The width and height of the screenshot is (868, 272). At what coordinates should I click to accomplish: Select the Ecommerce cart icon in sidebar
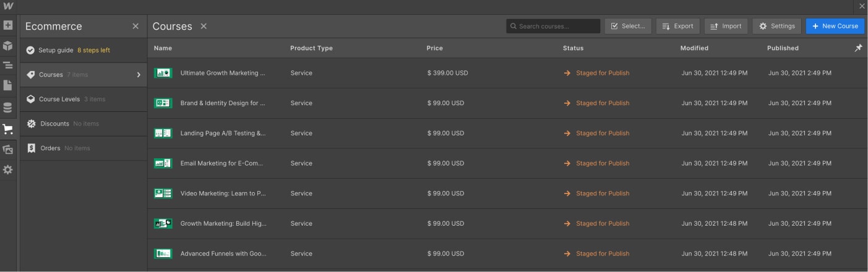point(7,129)
